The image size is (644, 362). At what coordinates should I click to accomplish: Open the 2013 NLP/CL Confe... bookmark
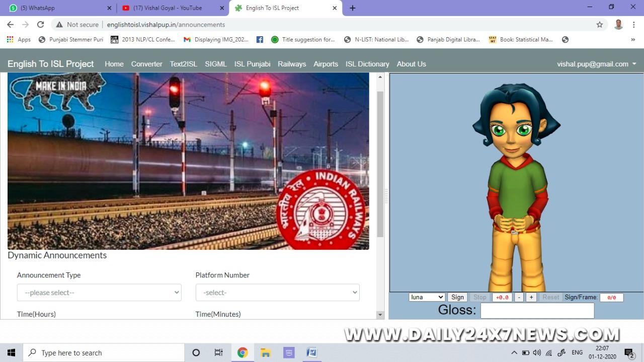[x=142, y=39]
